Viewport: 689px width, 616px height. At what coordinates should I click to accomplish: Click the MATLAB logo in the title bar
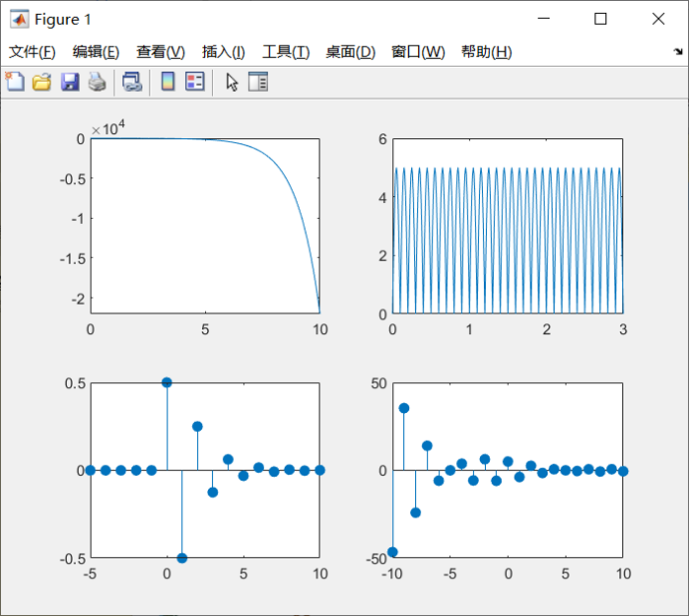tap(19, 19)
